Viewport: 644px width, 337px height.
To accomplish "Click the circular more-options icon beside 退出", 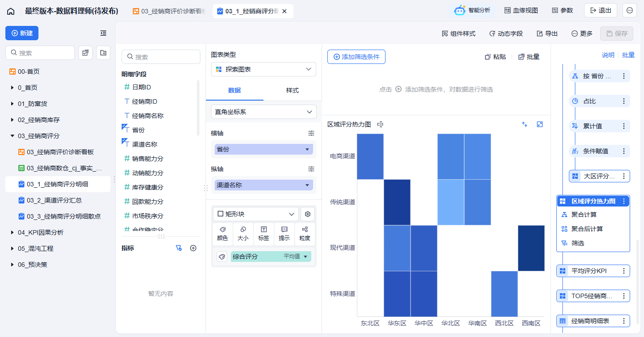I will (630, 10).
